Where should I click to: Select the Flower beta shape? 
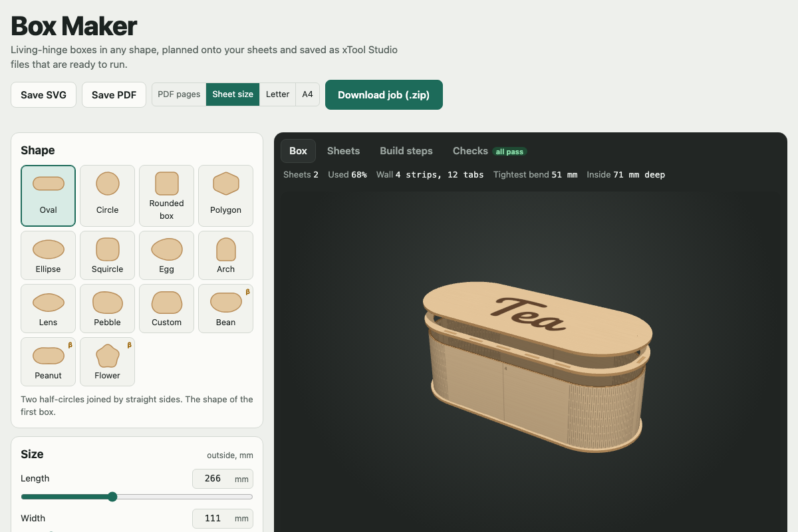(107, 362)
